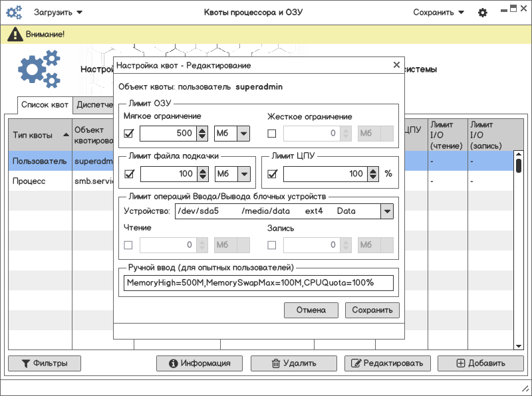Click the application gears icon at top-left

pyautogui.click(x=15, y=12)
